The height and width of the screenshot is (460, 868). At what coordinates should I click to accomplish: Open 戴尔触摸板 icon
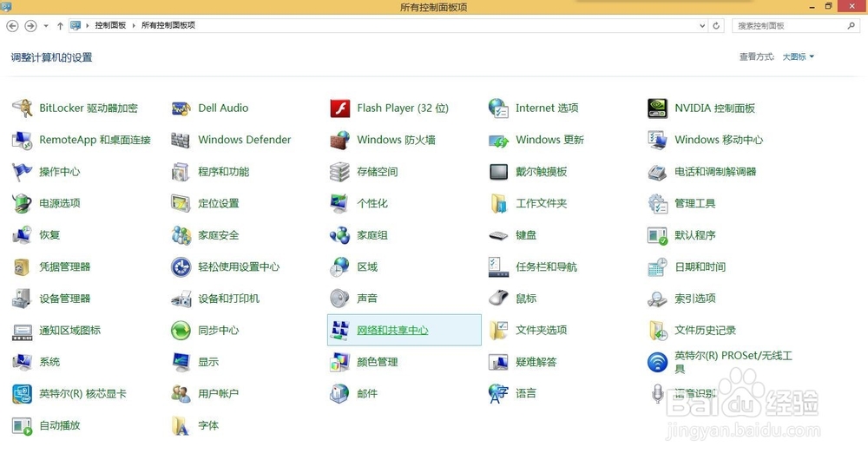(x=498, y=172)
